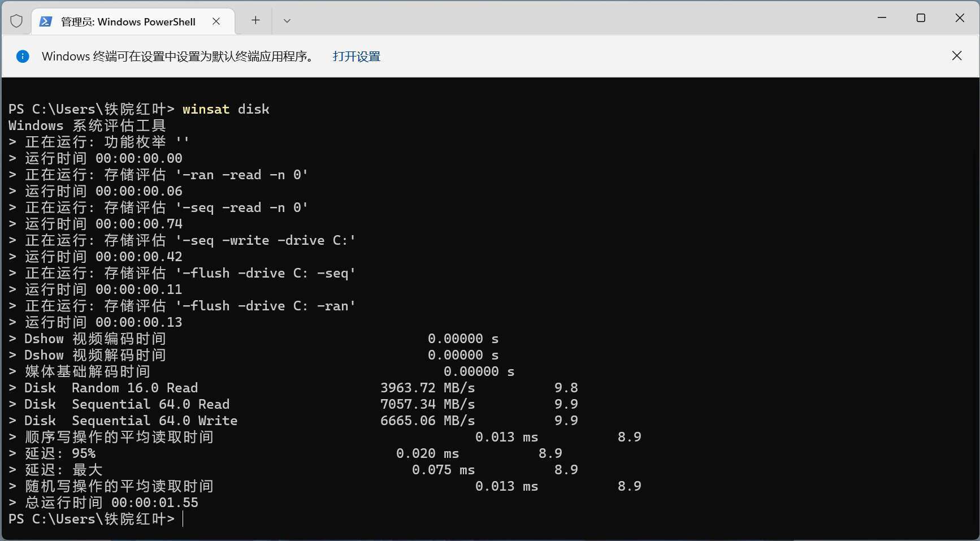
Task: Click the '0.075 ms' latency value
Action: click(x=443, y=470)
